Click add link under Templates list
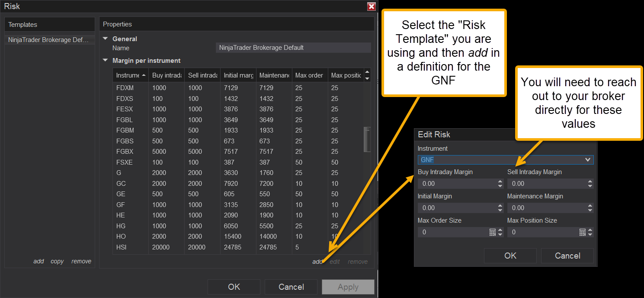Viewport: 644px width, 298px height. tap(38, 261)
